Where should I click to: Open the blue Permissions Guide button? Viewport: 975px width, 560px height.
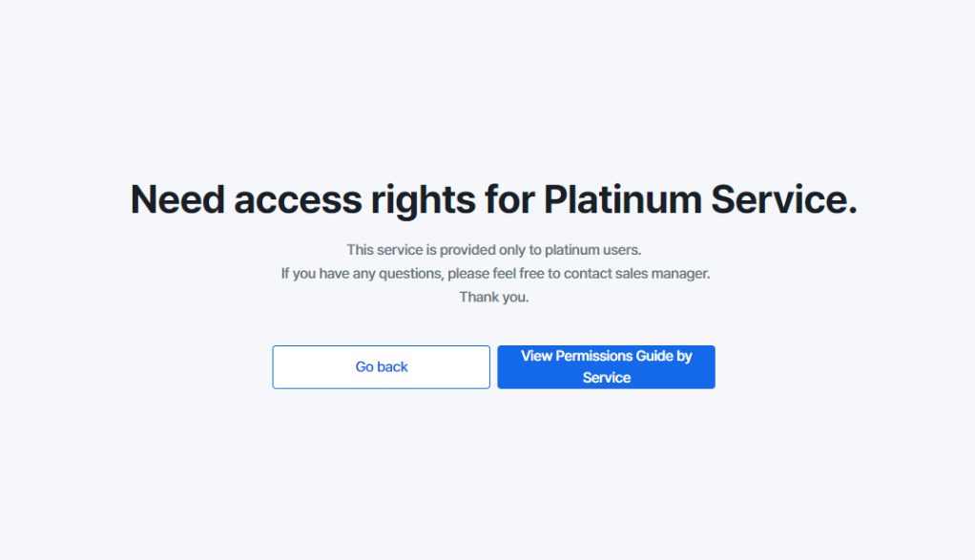pyautogui.click(x=606, y=367)
